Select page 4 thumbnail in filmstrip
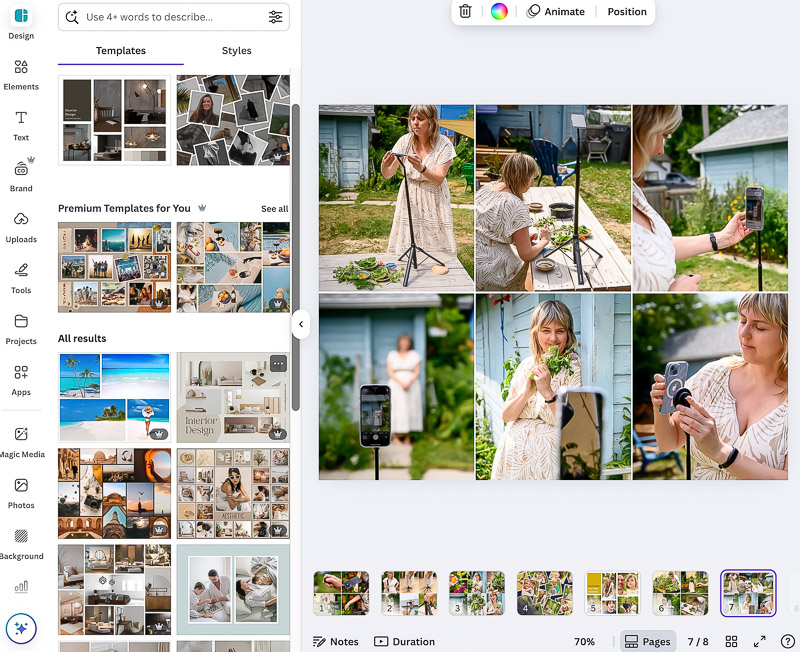The width and height of the screenshot is (800, 652). 544,593
